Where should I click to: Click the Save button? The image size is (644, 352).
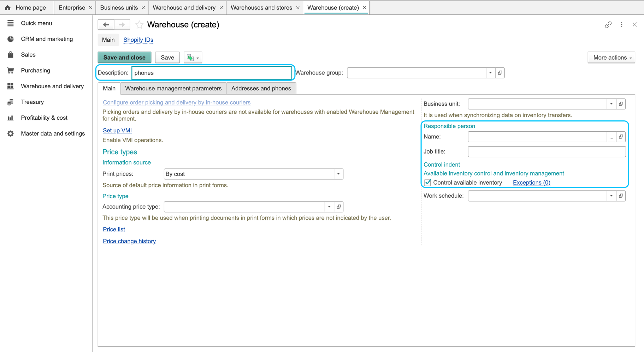click(167, 58)
